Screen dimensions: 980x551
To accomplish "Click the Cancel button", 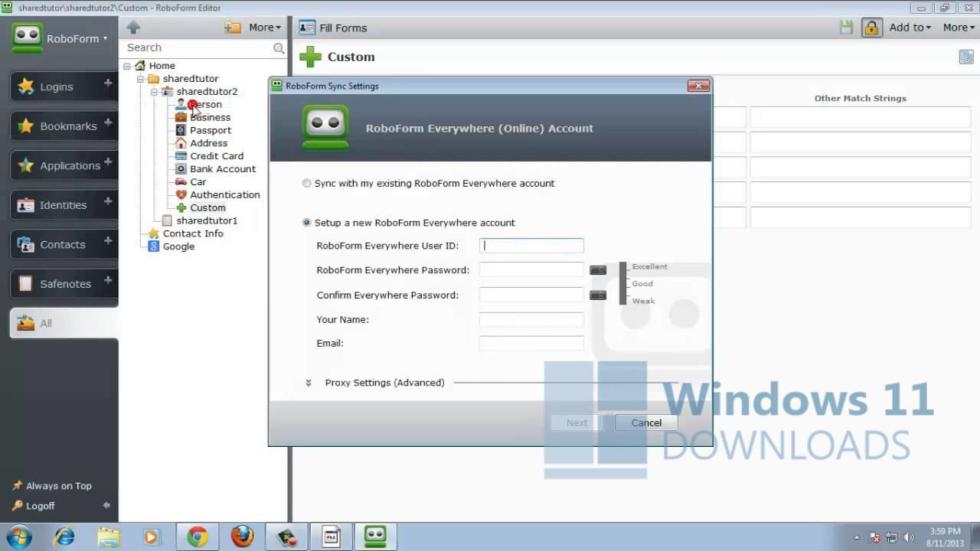I will (x=645, y=422).
